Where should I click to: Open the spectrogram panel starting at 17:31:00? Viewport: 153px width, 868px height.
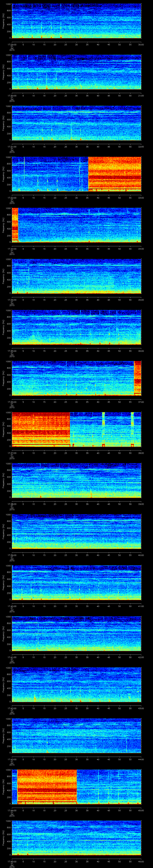(76, 123)
